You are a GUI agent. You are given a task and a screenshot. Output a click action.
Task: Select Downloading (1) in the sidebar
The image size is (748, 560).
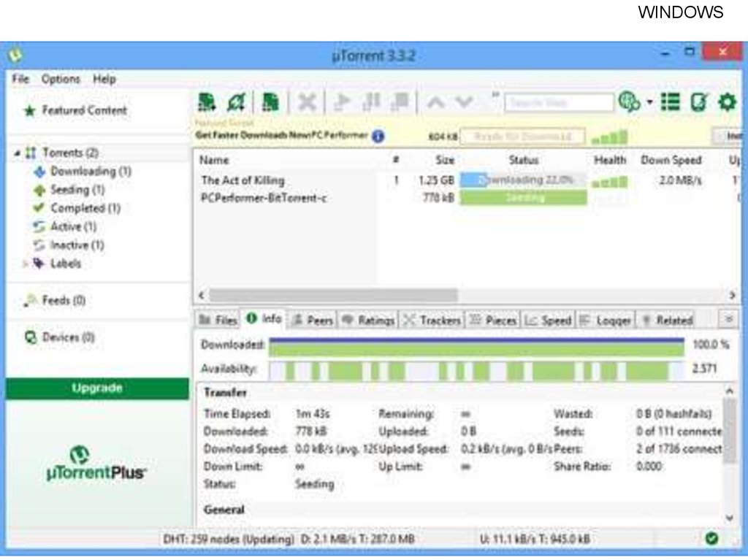tap(91, 172)
